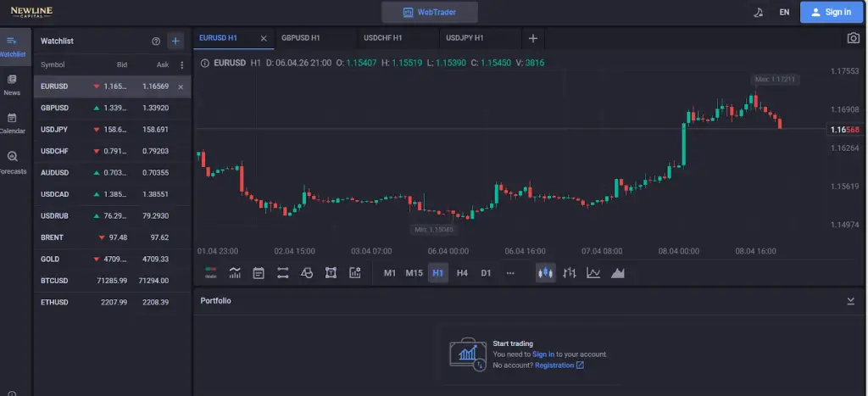Select USDCAD in the watchlist
Viewport: 868px width, 396px height.
[113, 194]
